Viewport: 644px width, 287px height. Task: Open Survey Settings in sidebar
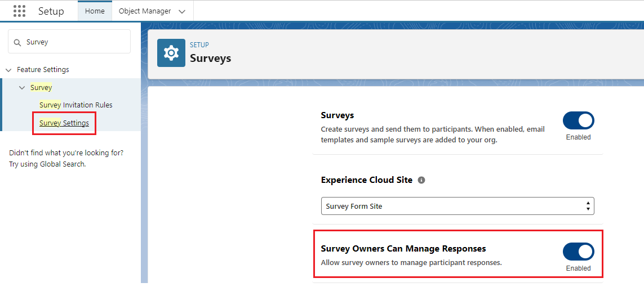click(x=64, y=123)
